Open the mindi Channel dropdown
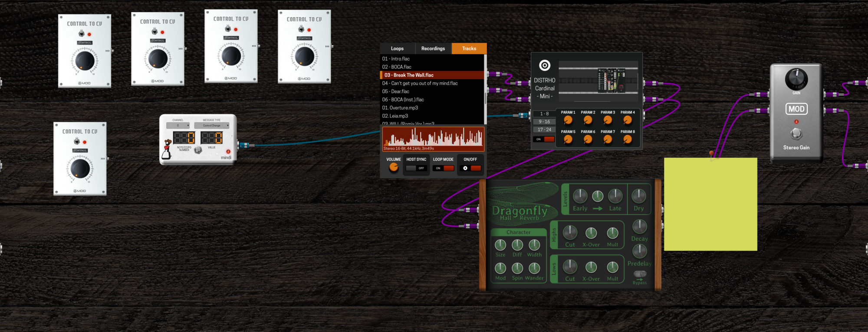Image resolution: width=868 pixels, height=332 pixels. [178, 126]
